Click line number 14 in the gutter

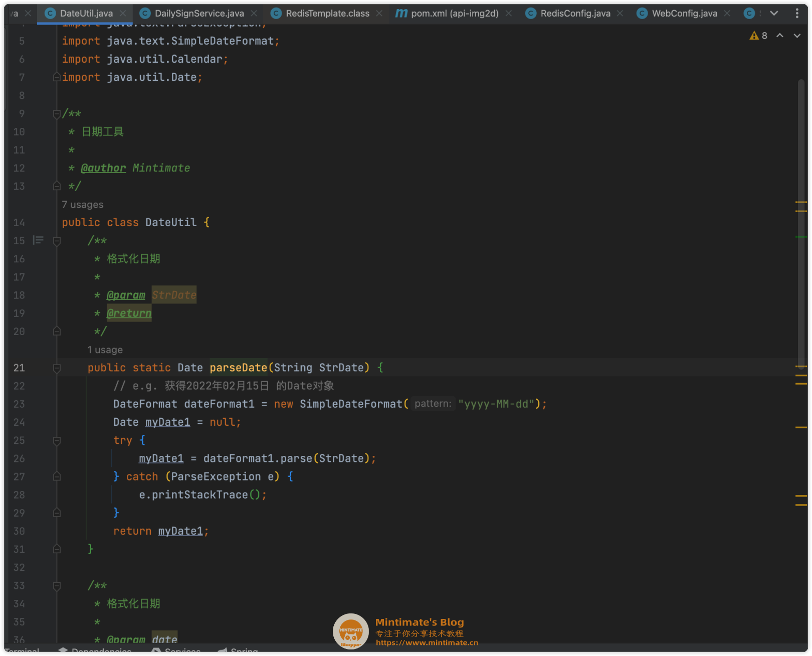pos(19,222)
